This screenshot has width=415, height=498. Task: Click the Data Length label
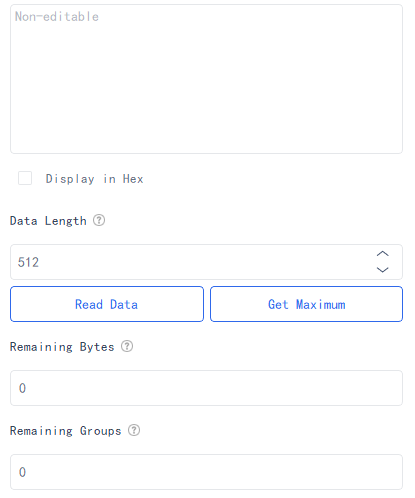coord(48,221)
